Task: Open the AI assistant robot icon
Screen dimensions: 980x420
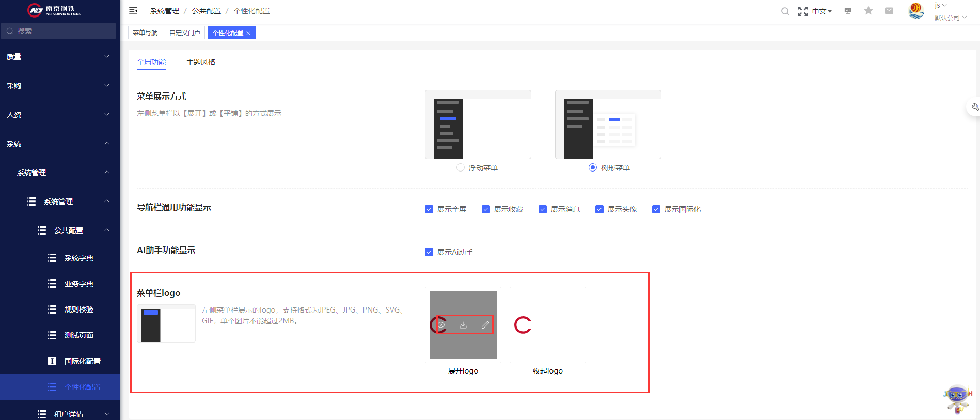Action: pyautogui.click(x=957, y=399)
